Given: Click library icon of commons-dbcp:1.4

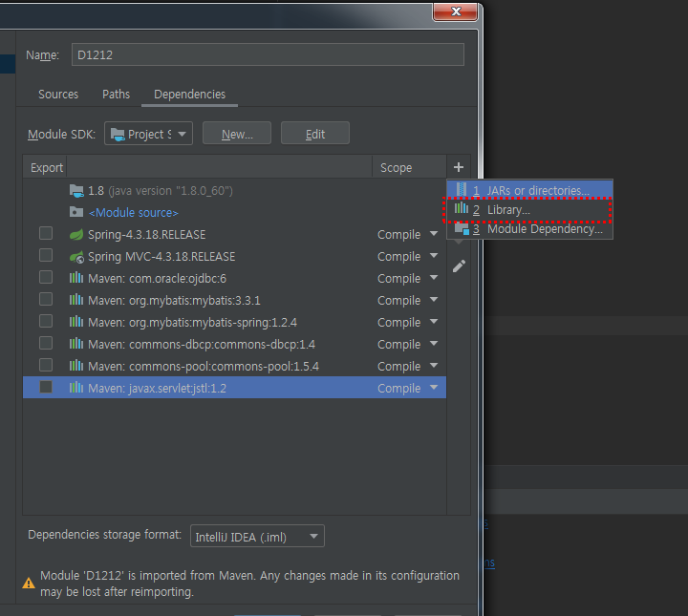Looking at the screenshot, I should [76, 344].
